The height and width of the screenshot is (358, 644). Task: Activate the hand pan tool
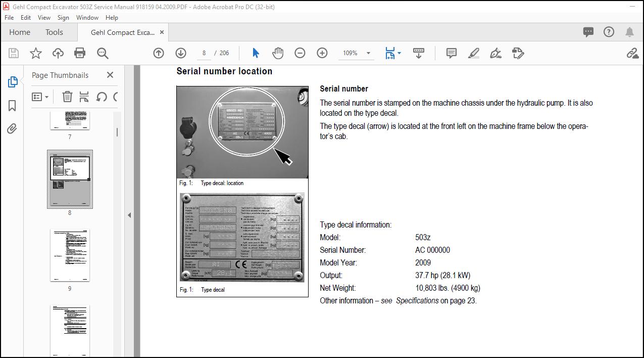tap(278, 53)
